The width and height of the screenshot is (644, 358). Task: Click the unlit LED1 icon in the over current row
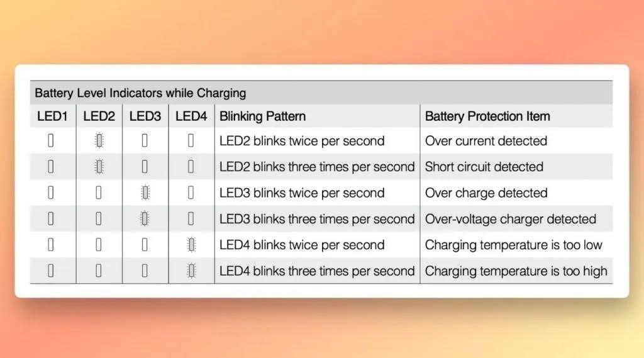(51, 140)
